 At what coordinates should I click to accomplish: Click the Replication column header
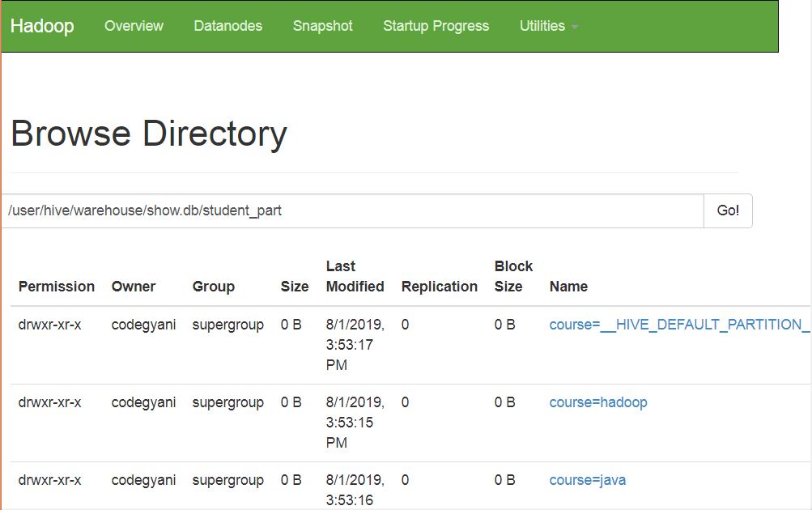440,287
